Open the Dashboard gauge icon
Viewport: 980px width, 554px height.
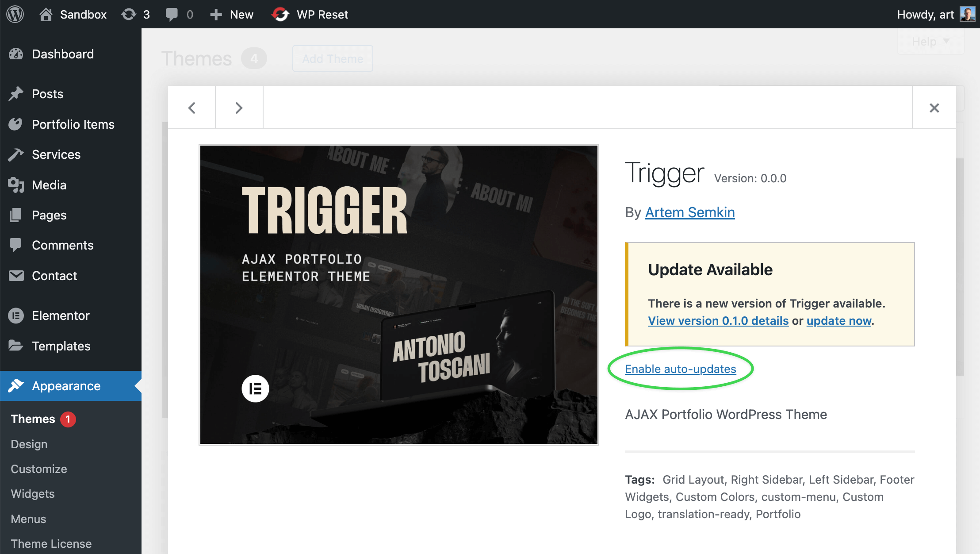point(16,54)
